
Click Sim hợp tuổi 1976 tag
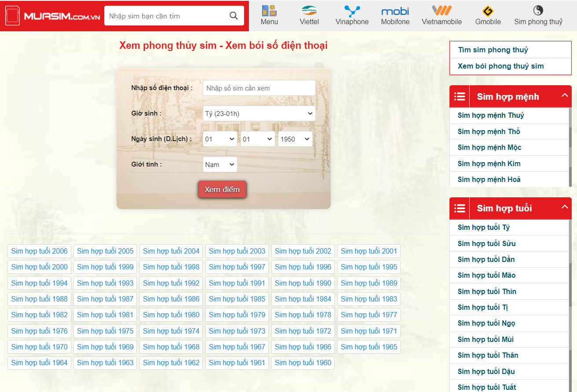[40, 331]
